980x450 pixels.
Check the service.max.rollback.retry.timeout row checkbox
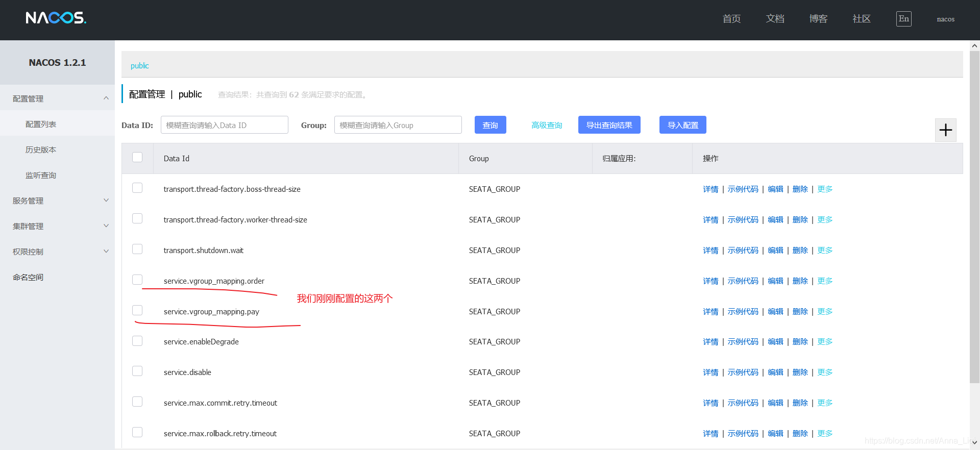[x=137, y=432]
